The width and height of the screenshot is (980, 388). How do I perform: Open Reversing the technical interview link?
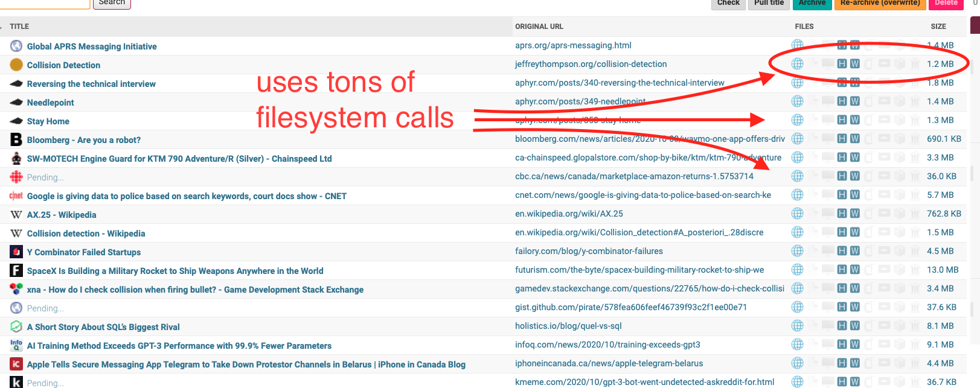[91, 84]
